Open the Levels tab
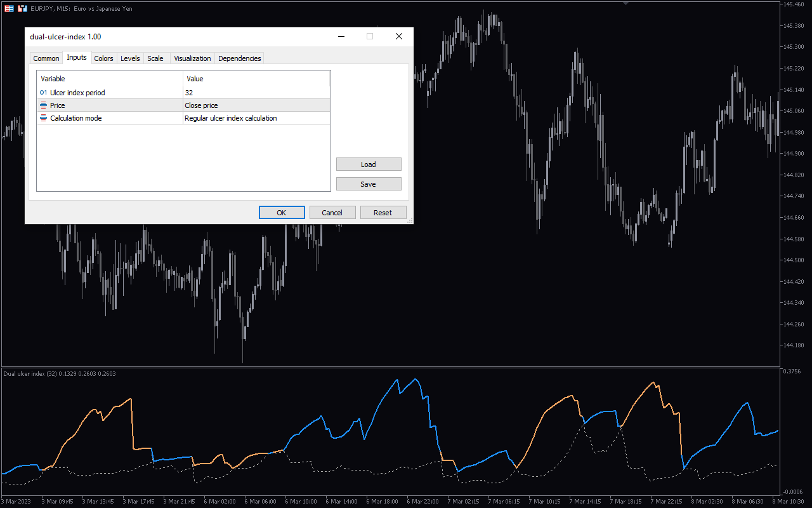 [x=130, y=58]
